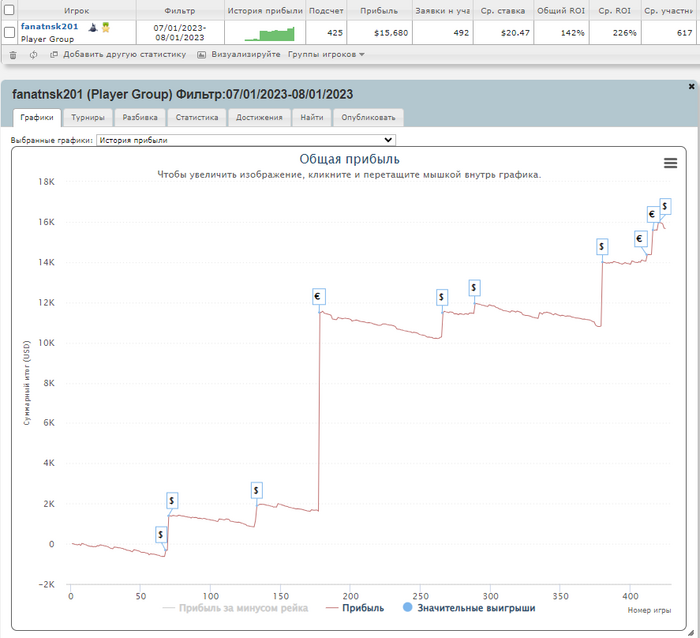Open the Группы игроков dropdown

(x=326, y=54)
